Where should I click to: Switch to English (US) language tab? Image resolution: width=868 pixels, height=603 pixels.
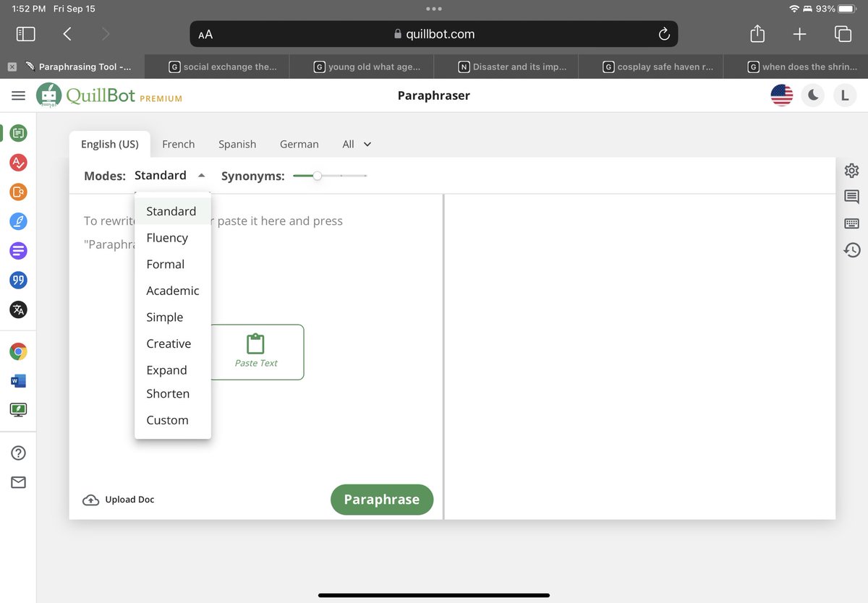point(110,144)
